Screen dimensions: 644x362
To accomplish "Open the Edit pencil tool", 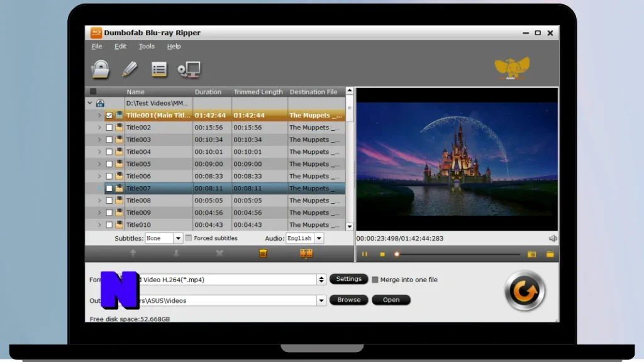I will [130, 69].
